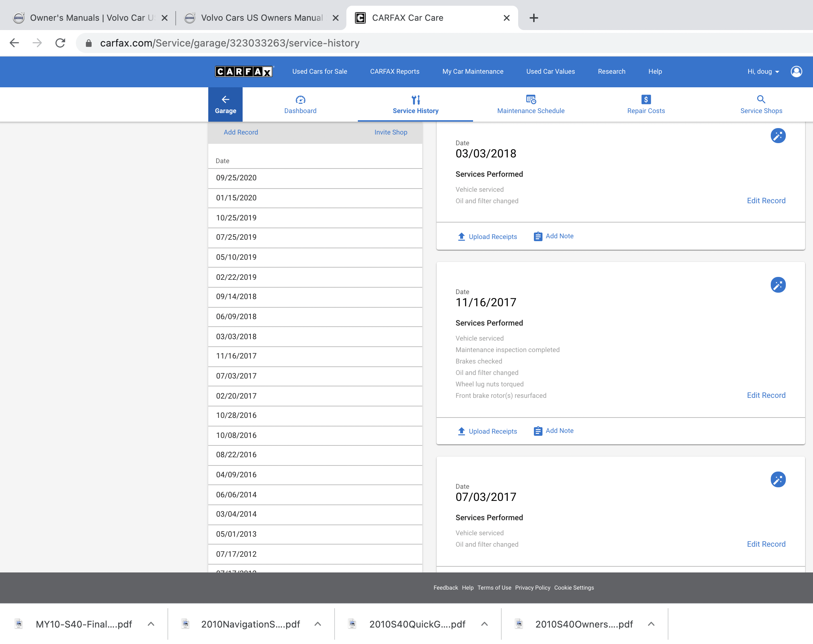Screen dimensions: 813x644
Task: Click the browser forward arrow
Action: 37,43
